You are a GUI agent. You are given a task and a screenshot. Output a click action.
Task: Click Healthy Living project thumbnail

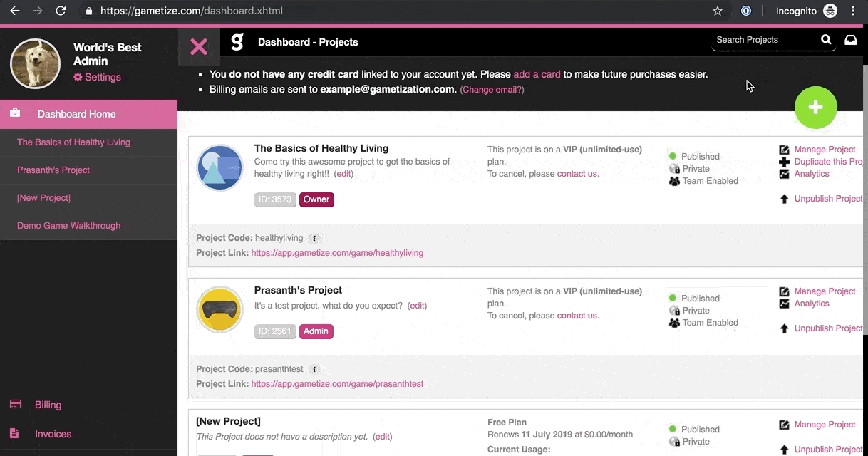pyautogui.click(x=220, y=167)
